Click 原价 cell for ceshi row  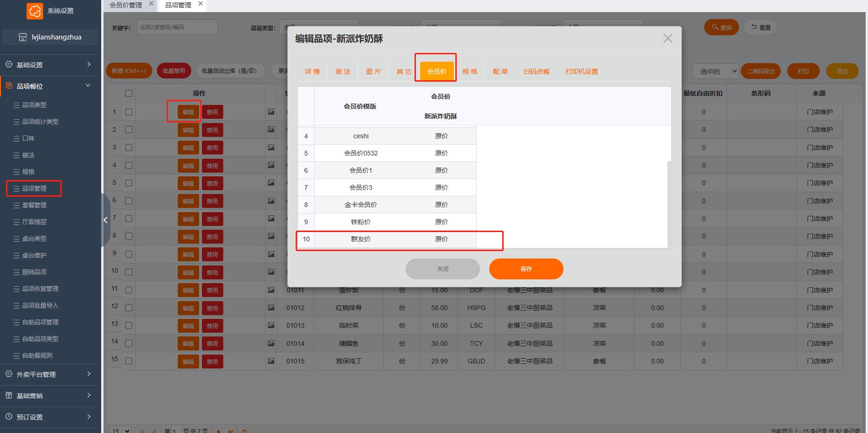click(x=441, y=136)
